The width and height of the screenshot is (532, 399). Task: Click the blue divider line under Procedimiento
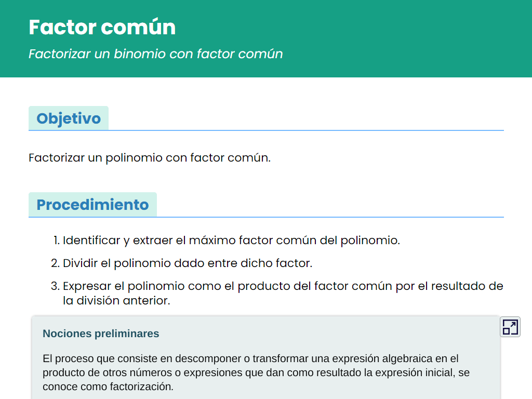point(266,217)
